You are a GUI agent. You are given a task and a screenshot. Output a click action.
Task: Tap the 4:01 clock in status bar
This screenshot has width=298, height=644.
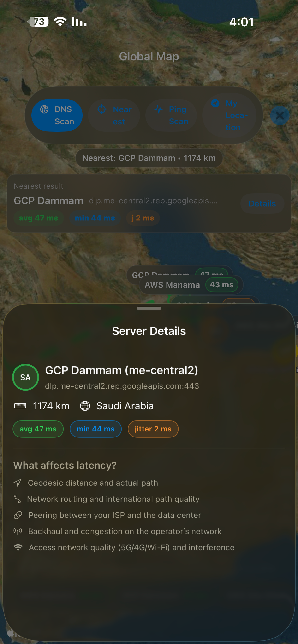tap(241, 22)
